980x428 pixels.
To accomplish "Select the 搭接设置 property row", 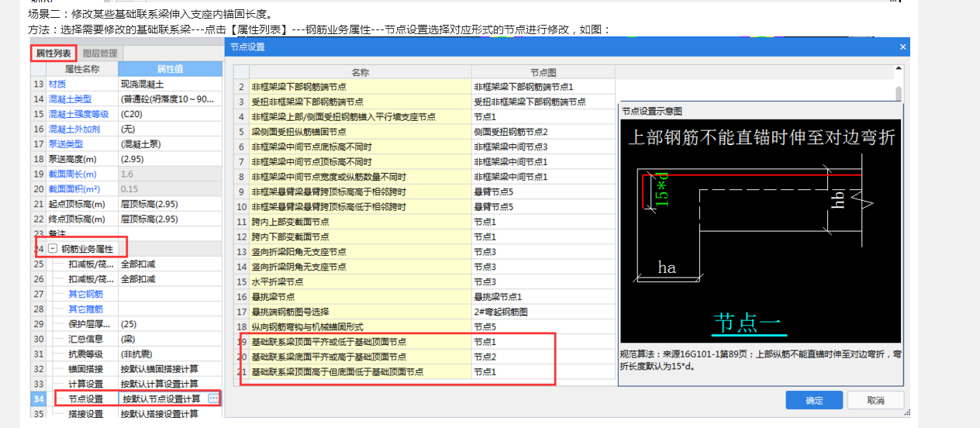I will pos(126,414).
